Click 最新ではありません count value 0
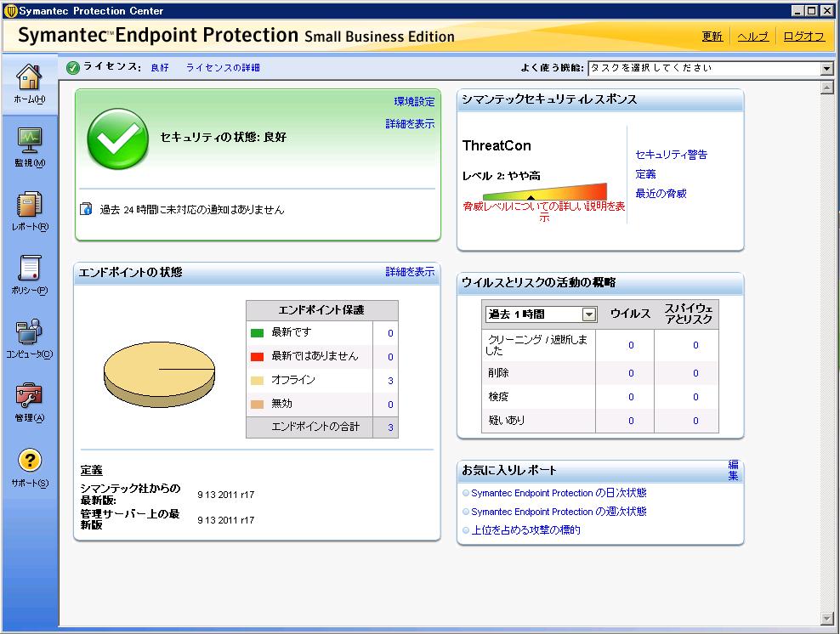Image resolution: width=840 pixels, height=634 pixels. [x=390, y=357]
